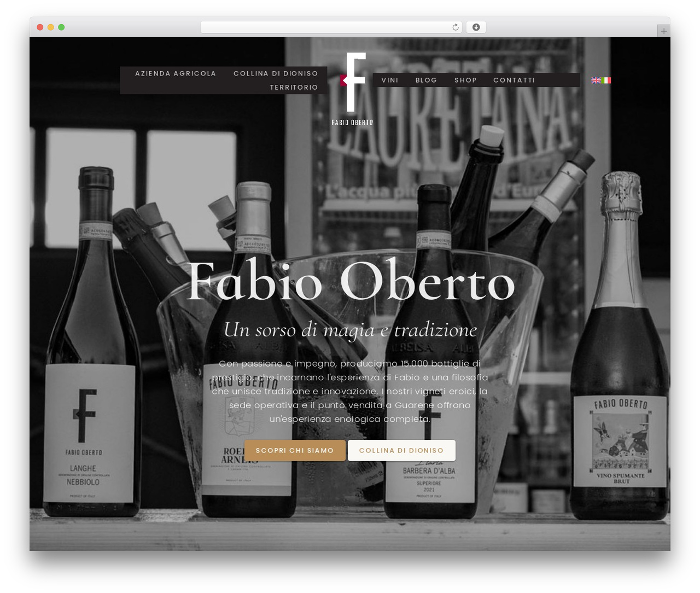
Task: Click the browser download icon
Action: tap(476, 27)
